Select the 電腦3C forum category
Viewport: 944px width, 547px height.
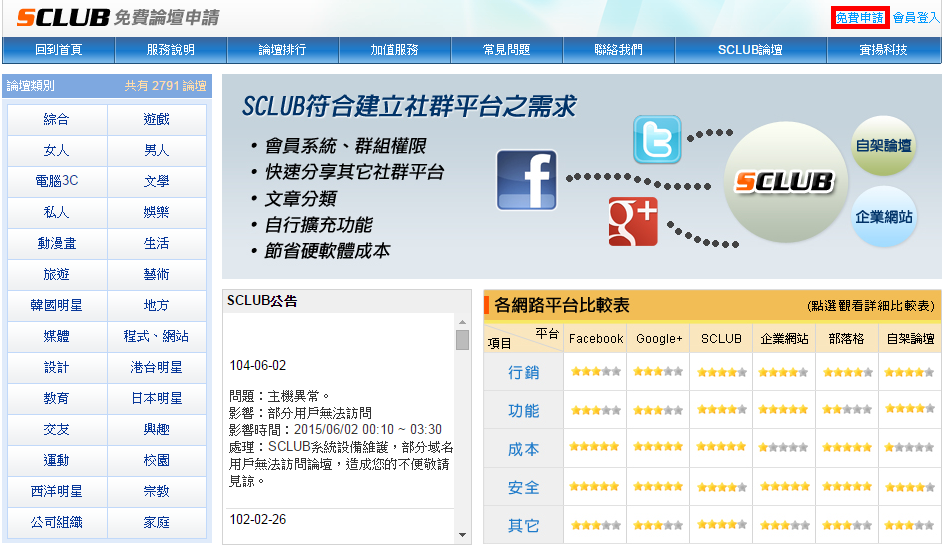click(57, 181)
